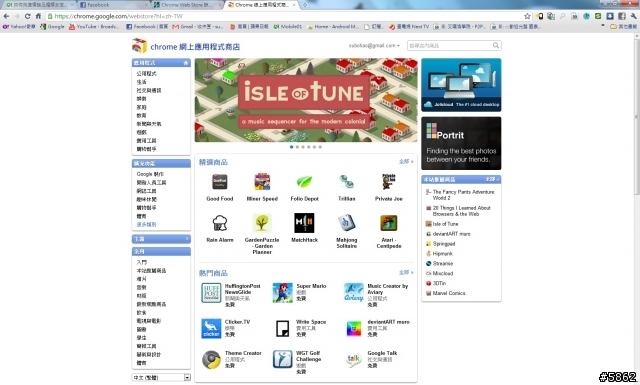Click the Chrome Web Store logo
Image resolution: width=640 pixels, height=385 pixels.
pyautogui.click(x=139, y=46)
